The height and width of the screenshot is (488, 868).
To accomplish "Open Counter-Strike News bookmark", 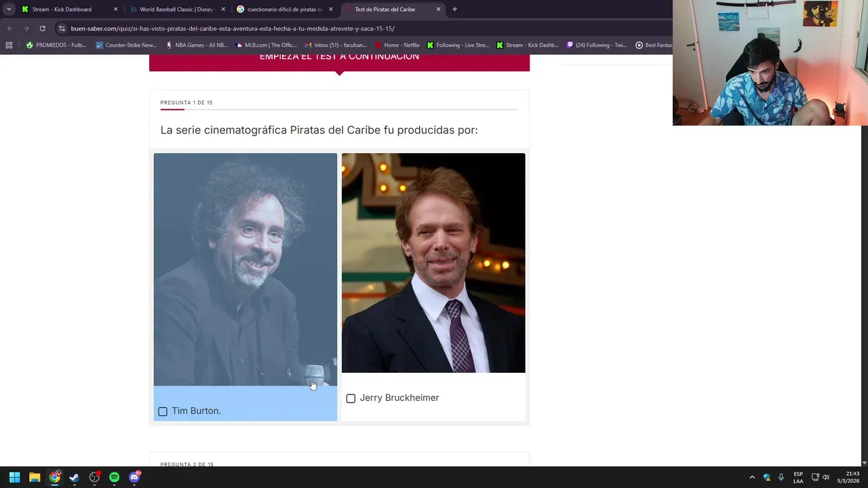I will (x=126, y=45).
